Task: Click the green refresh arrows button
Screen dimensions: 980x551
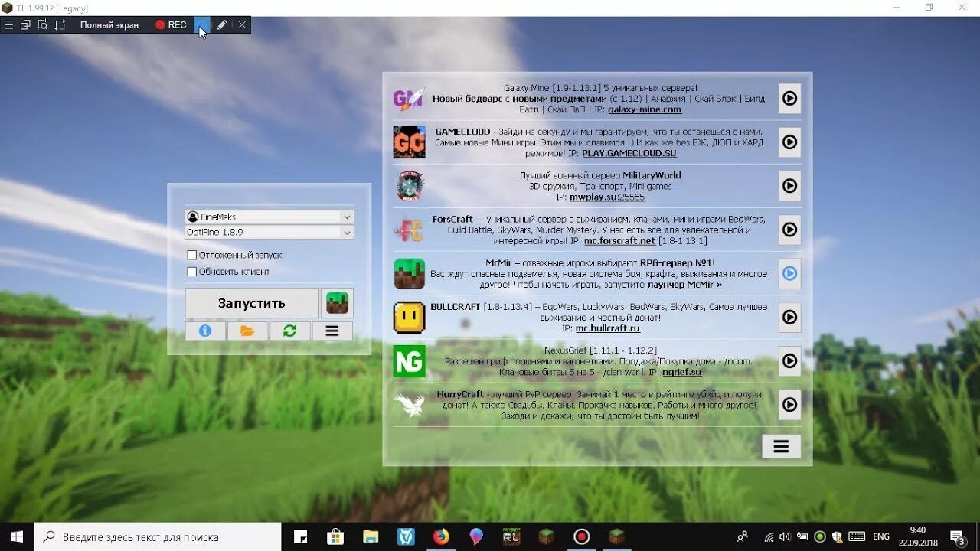Action: click(x=289, y=331)
